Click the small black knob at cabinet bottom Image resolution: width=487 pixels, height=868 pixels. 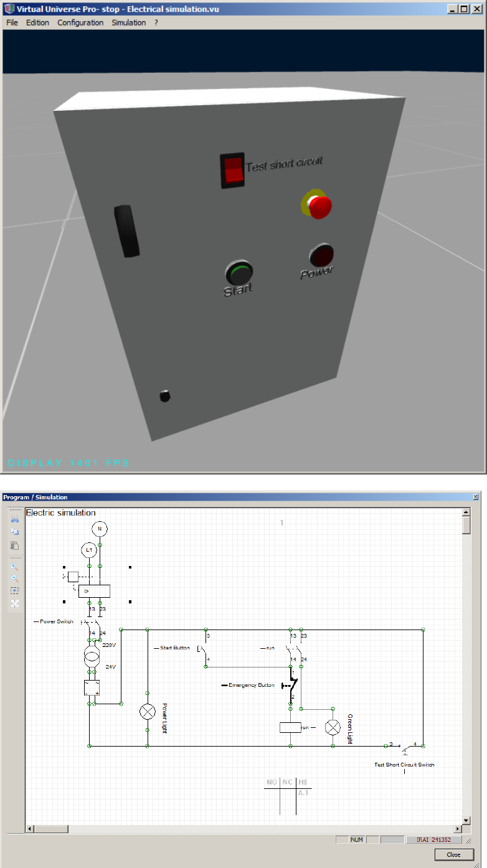tap(164, 395)
